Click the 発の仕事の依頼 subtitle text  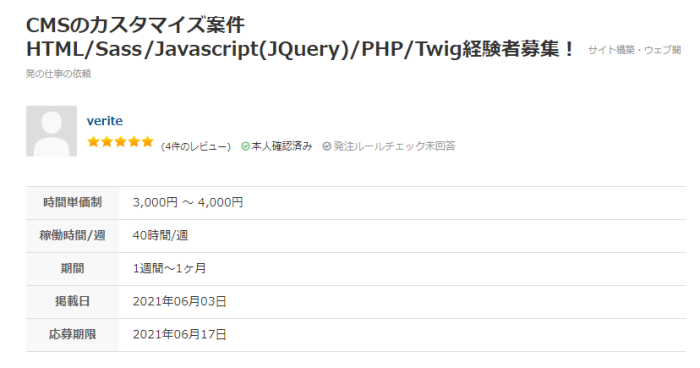pos(58,74)
